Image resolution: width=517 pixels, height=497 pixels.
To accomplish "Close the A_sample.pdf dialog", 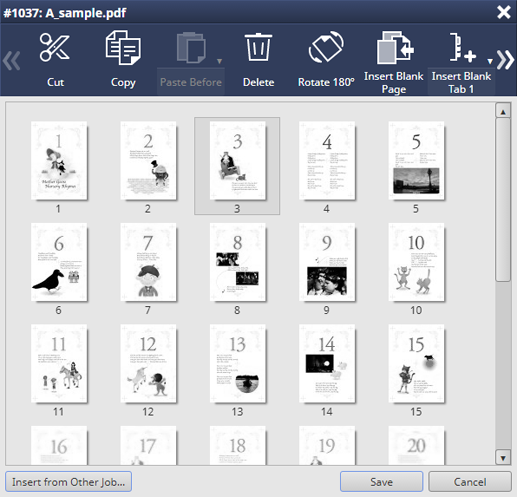I will [504, 12].
